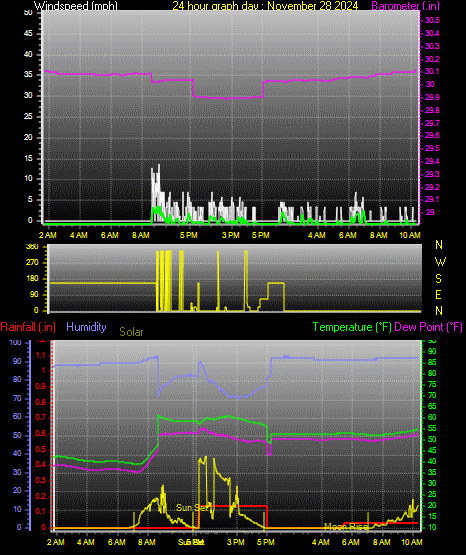466x555 pixels.
Task: Click the 10 AM tick on bottom graph
Action: 412,542
